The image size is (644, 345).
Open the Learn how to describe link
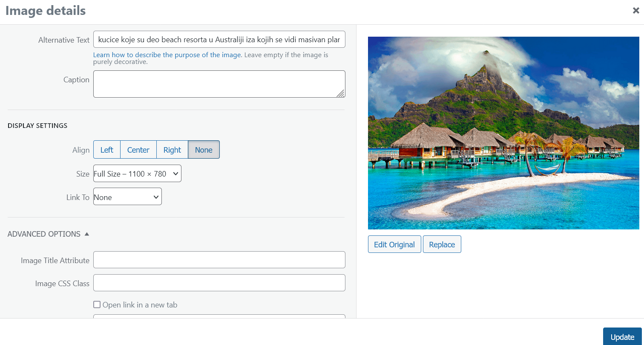point(167,55)
